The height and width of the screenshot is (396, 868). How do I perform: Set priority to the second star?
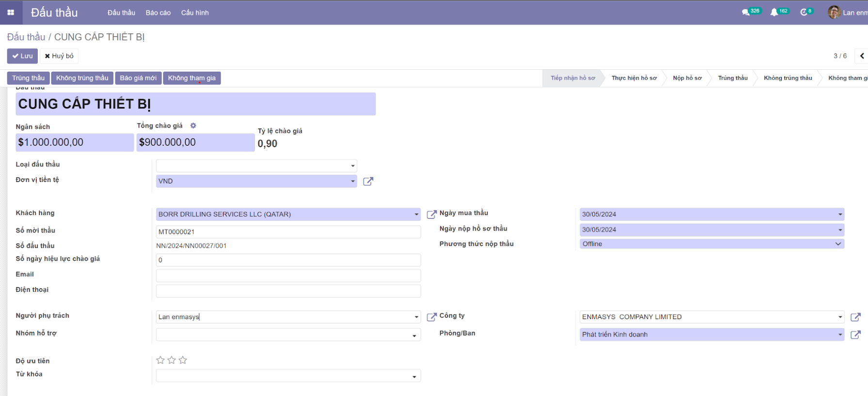pos(172,360)
